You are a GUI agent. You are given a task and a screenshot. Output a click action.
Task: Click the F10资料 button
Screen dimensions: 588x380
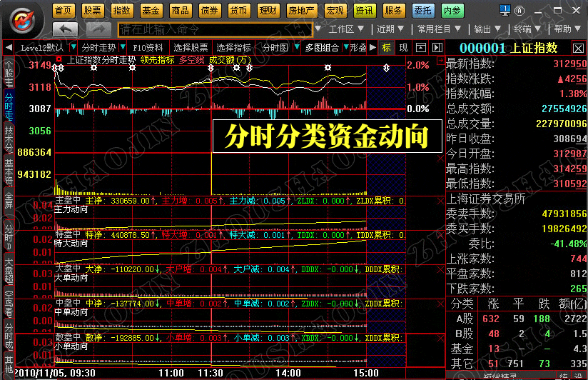click(x=148, y=48)
